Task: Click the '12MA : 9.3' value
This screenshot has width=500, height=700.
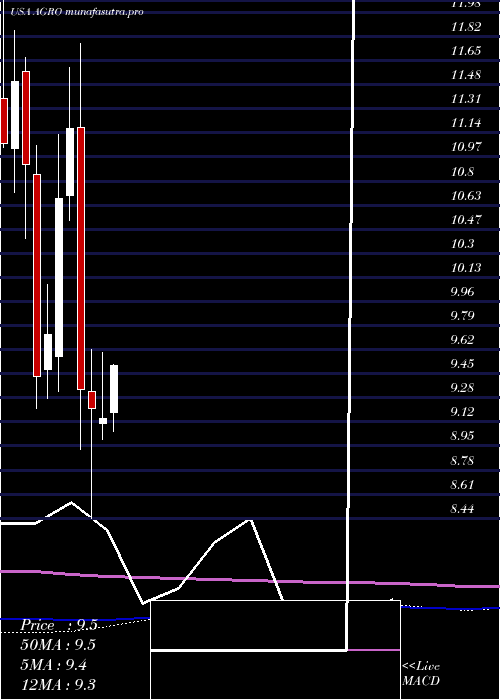Action: click(58, 684)
